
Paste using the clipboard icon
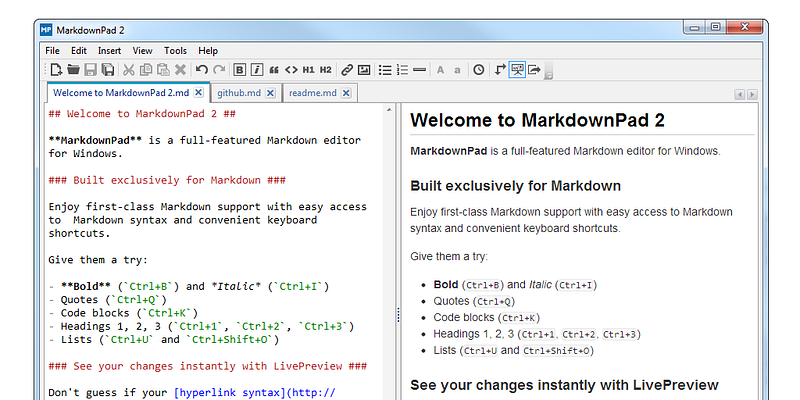163,70
